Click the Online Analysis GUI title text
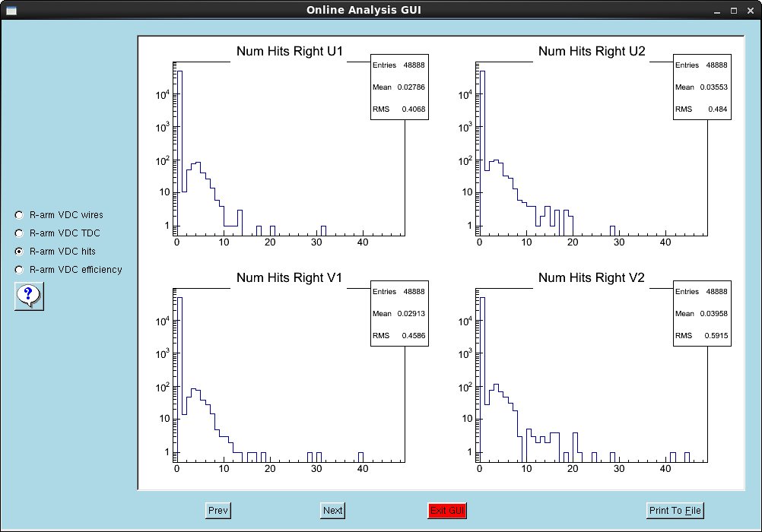 [x=364, y=10]
